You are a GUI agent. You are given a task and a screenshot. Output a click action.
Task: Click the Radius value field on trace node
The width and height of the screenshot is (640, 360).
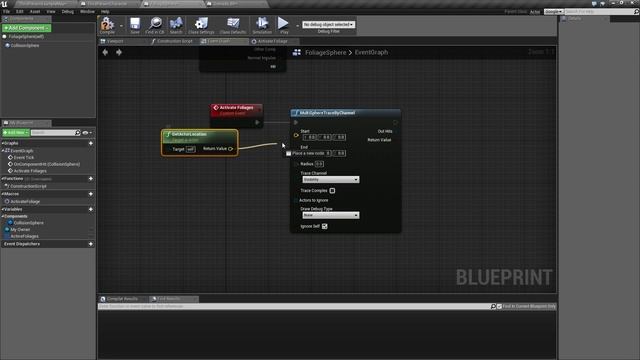[x=319, y=164]
